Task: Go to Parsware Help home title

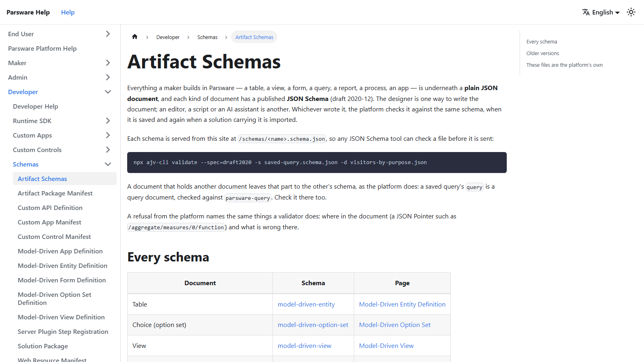Action: [28, 12]
